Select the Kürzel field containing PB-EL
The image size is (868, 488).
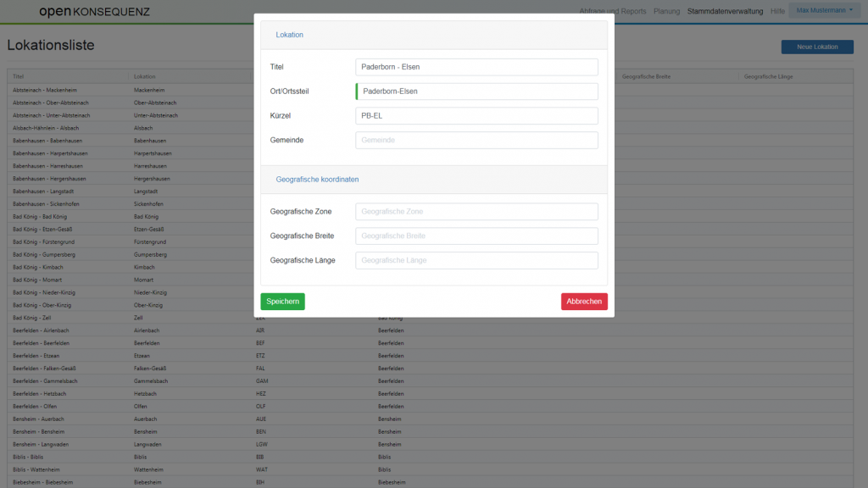click(476, 116)
